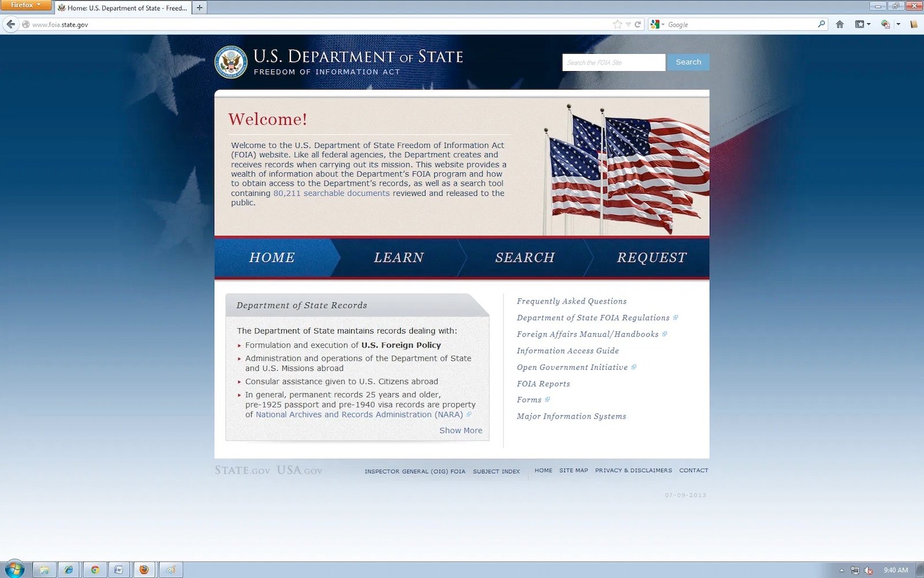Open the Subject Index footer link
The width and height of the screenshot is (924, 578).
pyautogui.click(x=496, y=472)
